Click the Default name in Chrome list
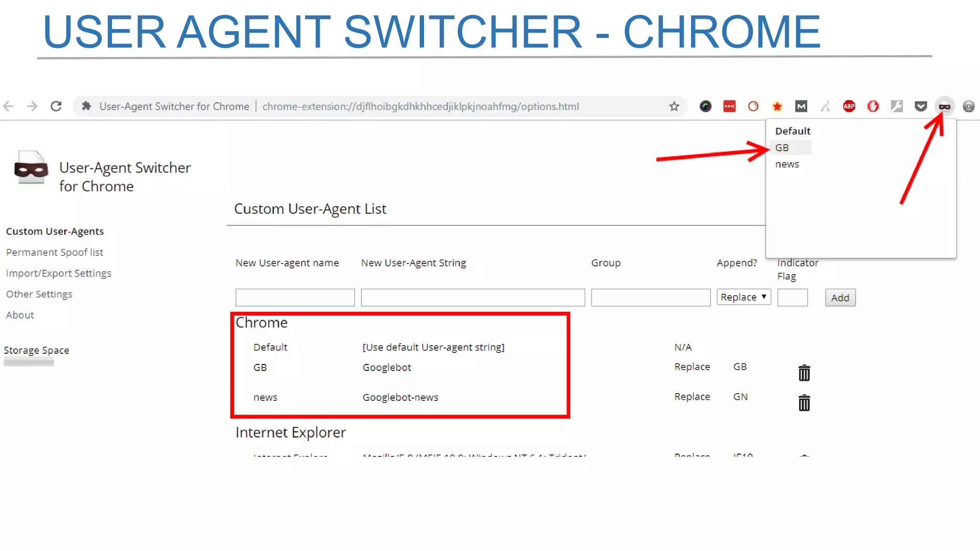Screen dimensions: 980x551 pyautogui.click(x=270, y=347)
